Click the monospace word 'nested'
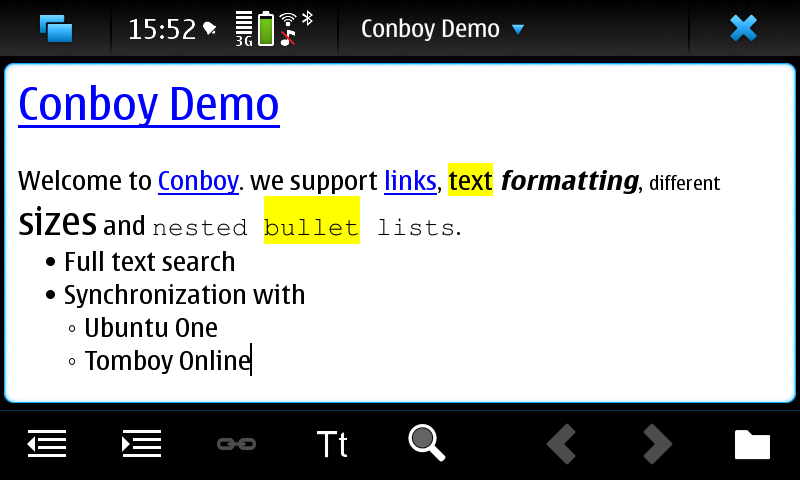The width and height of the screenshot is (800, 480). (x=200, y=228)
